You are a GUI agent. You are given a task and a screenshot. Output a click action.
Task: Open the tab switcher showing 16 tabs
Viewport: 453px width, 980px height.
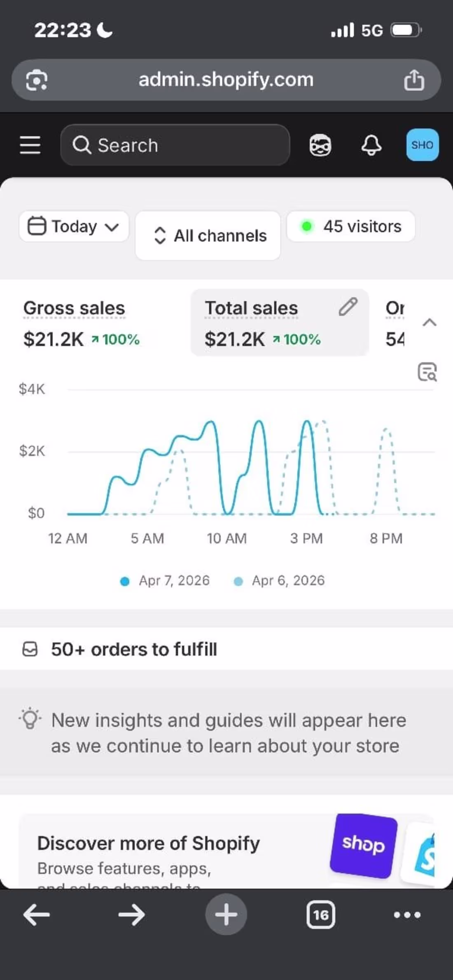[x=321, y=915]
